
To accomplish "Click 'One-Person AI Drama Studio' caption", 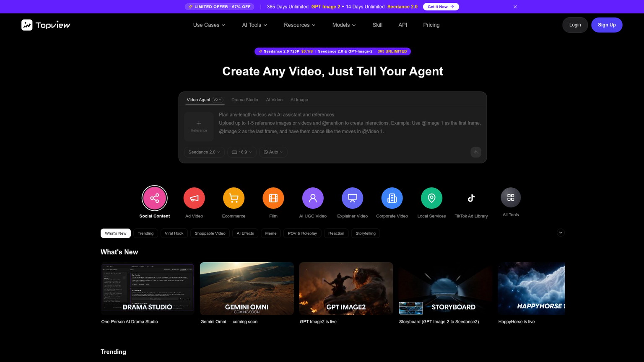I will (130, 322).
